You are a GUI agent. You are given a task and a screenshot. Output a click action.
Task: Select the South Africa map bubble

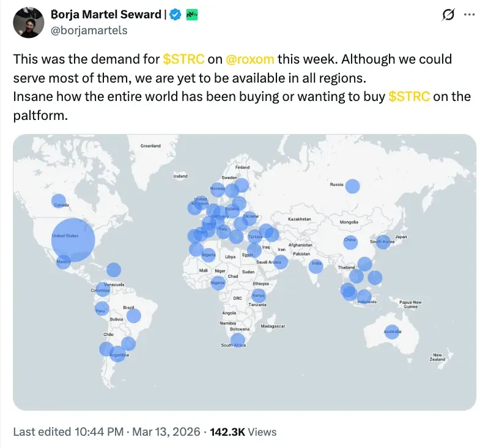(x=237, y=341)
